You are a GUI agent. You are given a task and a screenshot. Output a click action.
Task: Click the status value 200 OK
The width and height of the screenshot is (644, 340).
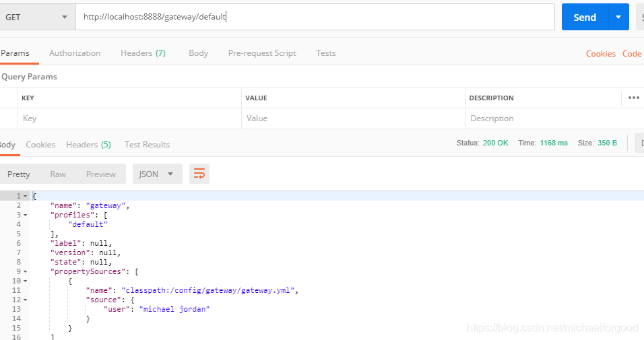495,143
